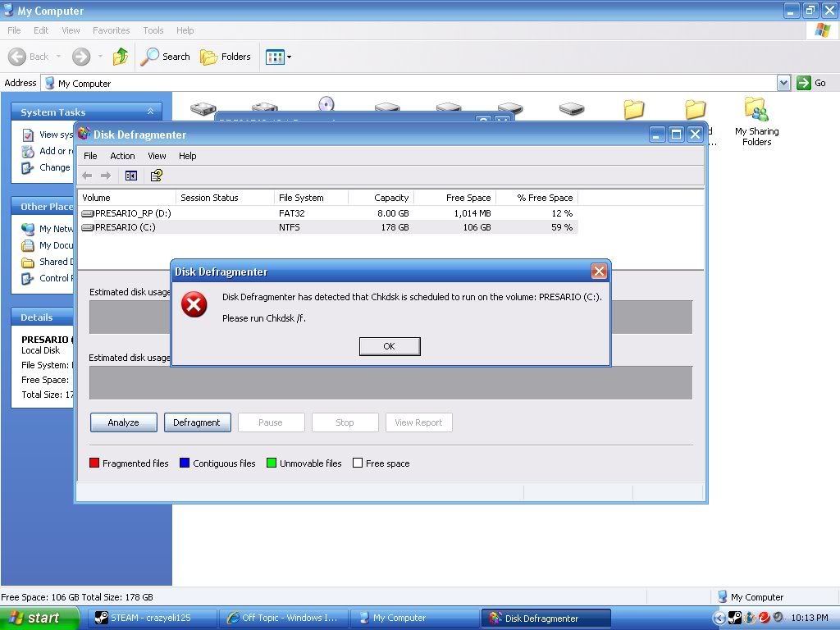This screenshot has width=840, height=630.
Task: Open the Action menu in Disk Defragmenter
Action: click(x=122, y=156)
